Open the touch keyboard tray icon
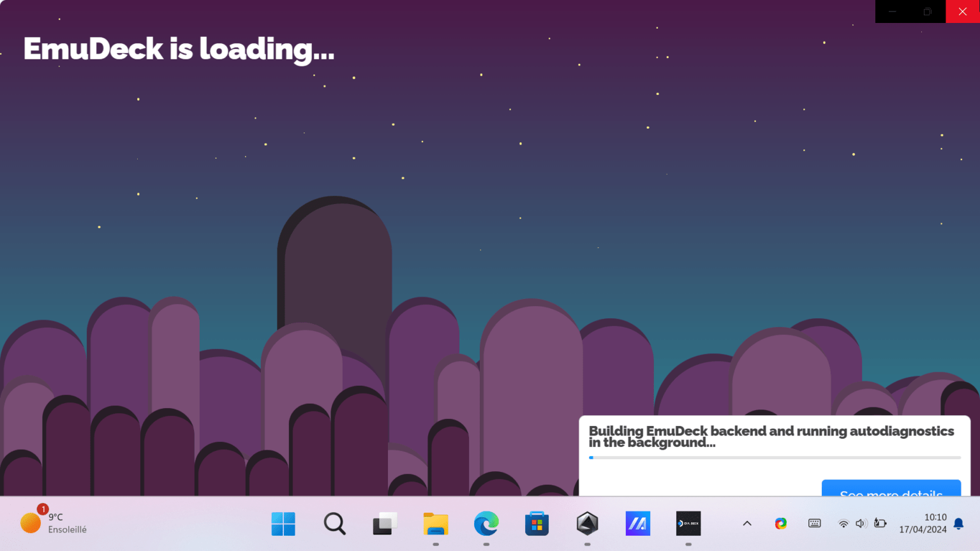 [x=815, y=524]
